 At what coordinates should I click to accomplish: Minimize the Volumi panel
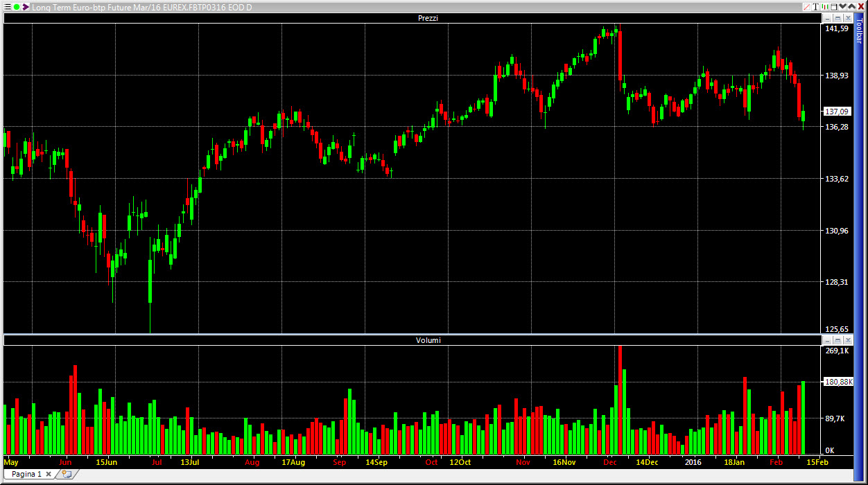(827, 340)
